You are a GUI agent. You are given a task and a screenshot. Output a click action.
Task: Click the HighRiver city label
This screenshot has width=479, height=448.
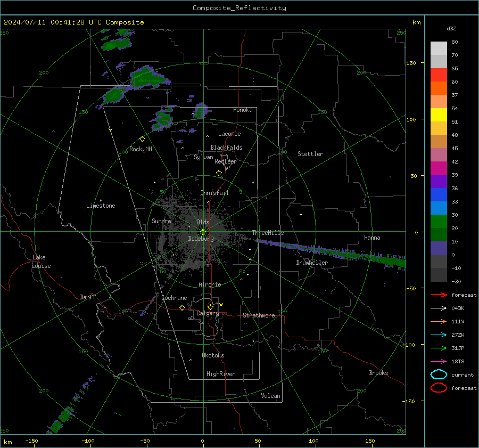click(221, 374)
